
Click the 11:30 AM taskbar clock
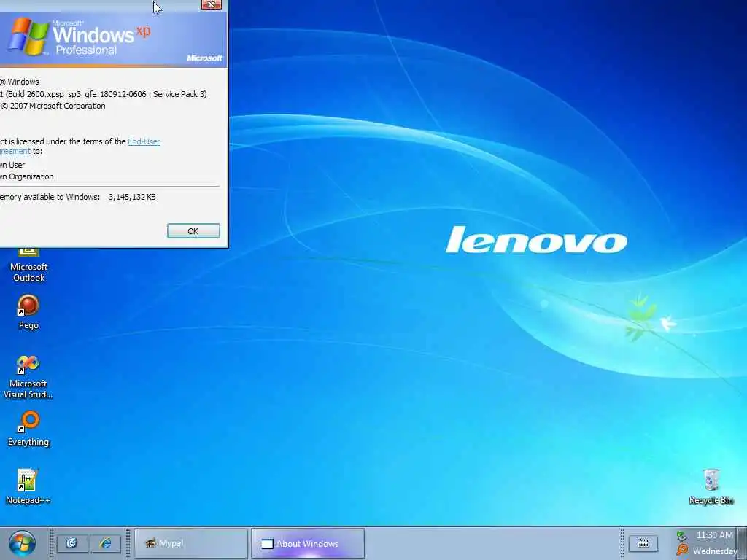(715, 535)
